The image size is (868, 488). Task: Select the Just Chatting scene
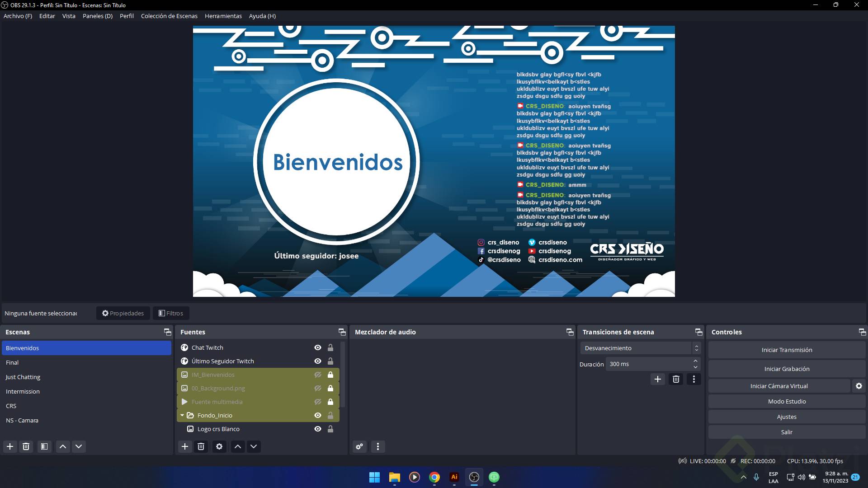click(23, 377)
